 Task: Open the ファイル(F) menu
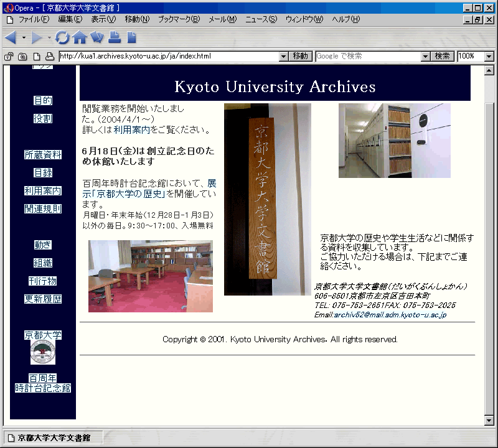click(34, 19)
